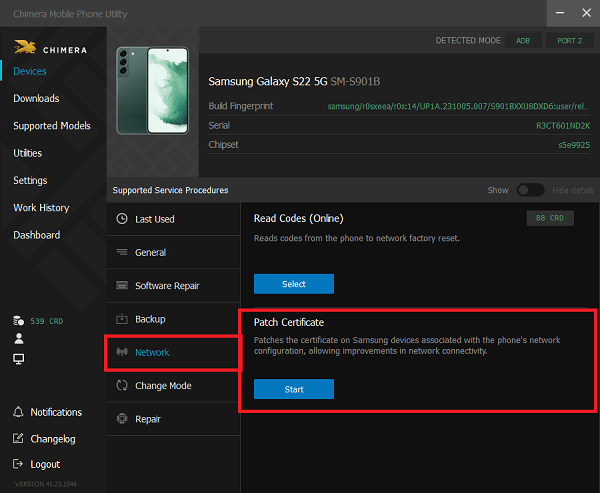
Task: Select the Backup category
Action: pos(173,319)
